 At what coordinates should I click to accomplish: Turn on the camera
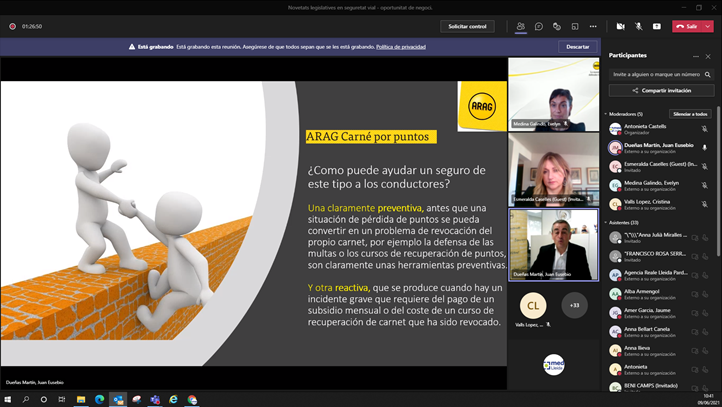click(x=620, y=26)
